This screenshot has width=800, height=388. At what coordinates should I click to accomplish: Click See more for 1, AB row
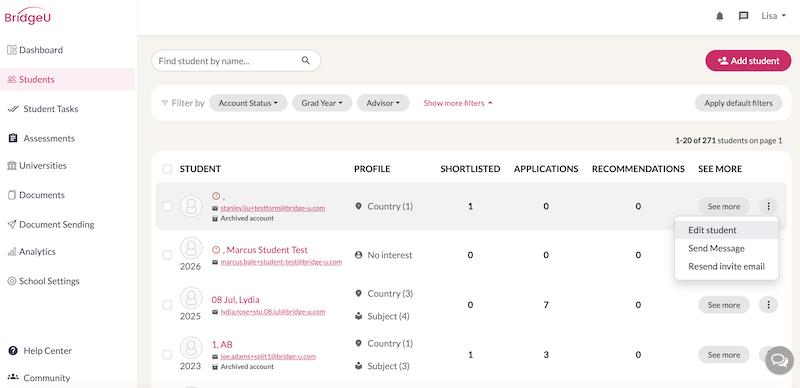point(723,354)
